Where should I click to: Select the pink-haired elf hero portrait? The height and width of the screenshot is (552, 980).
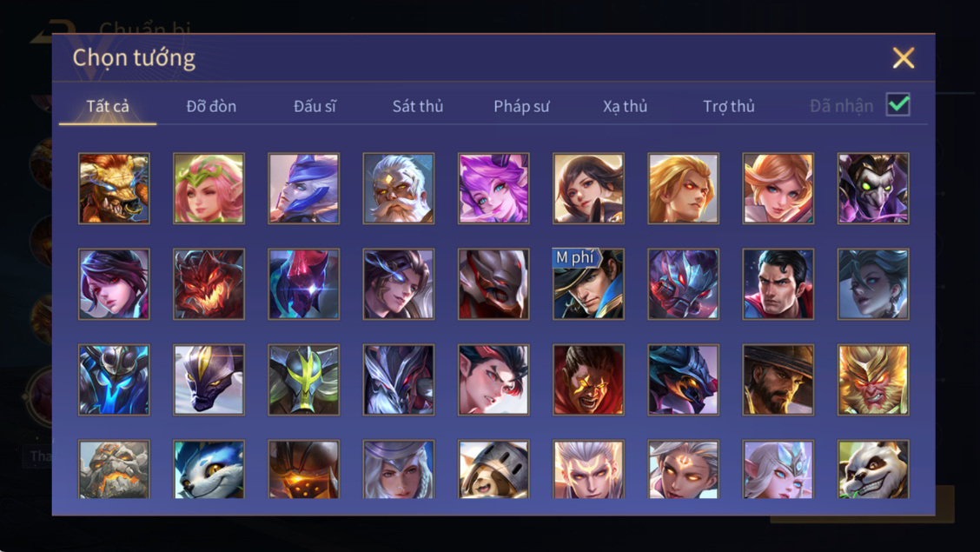[x=209, y=189]
